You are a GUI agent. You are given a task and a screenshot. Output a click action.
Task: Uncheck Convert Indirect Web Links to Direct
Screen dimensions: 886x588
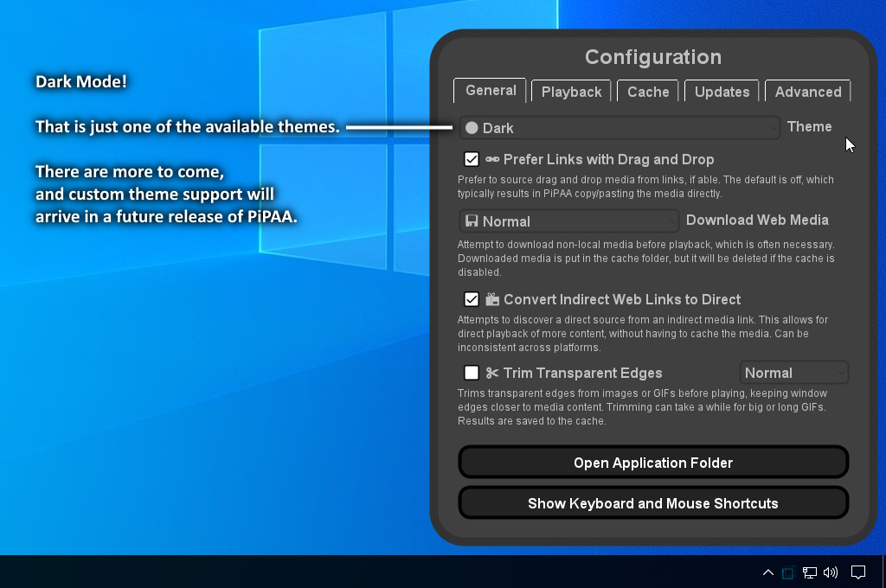tap(472, 299)
